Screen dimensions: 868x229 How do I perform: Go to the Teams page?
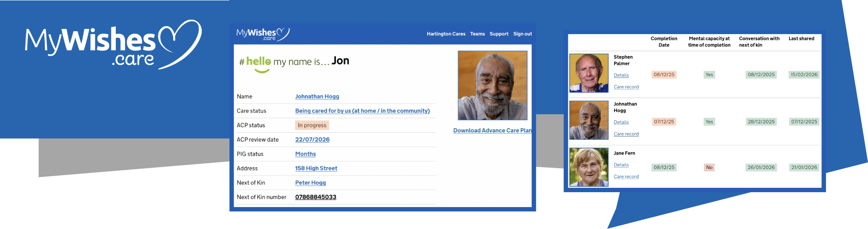(x=477, y=34)
